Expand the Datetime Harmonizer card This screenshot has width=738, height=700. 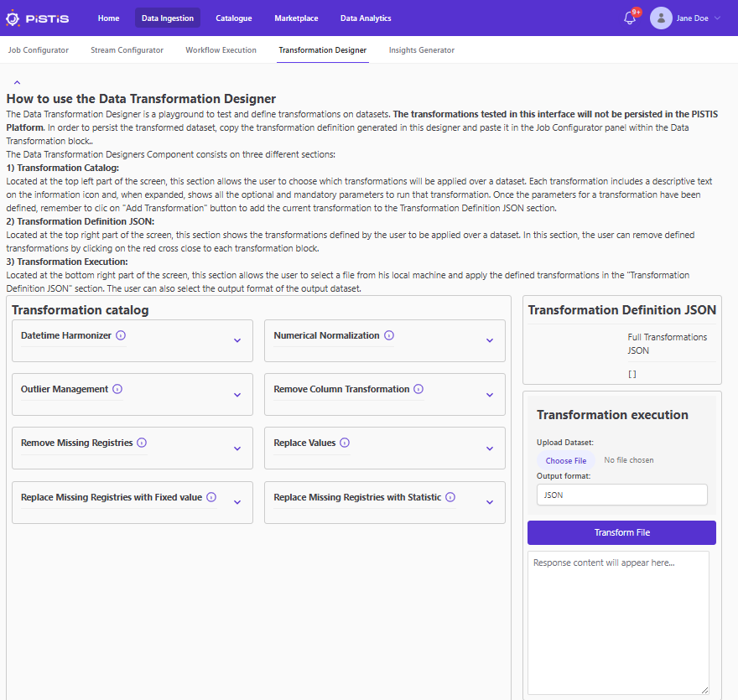(x=237, y=340)
